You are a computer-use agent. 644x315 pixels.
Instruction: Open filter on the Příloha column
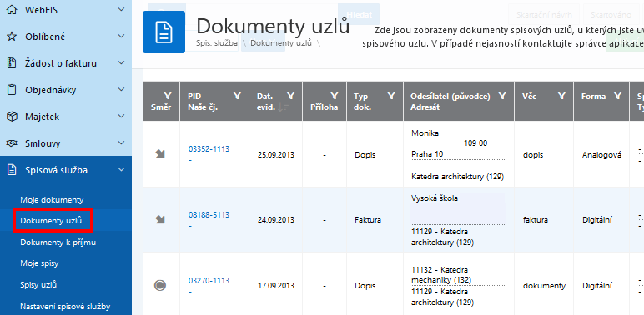tap(335, 96)
